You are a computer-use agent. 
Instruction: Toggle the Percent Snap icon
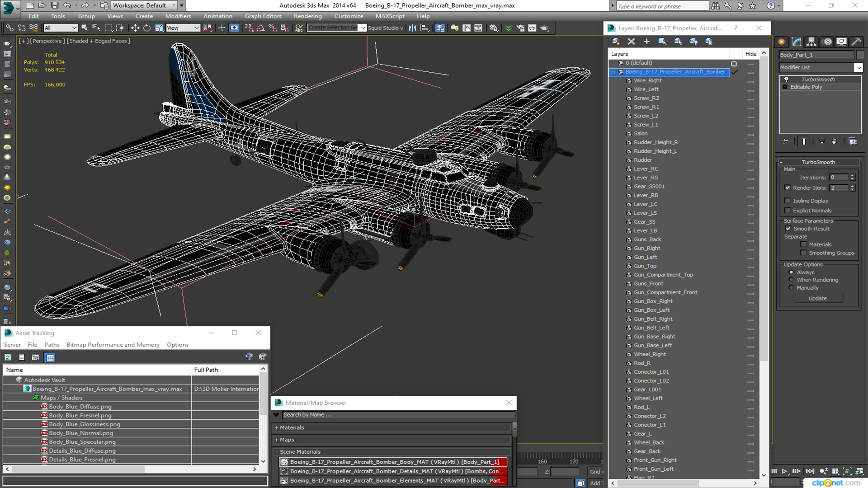point(273,28)
